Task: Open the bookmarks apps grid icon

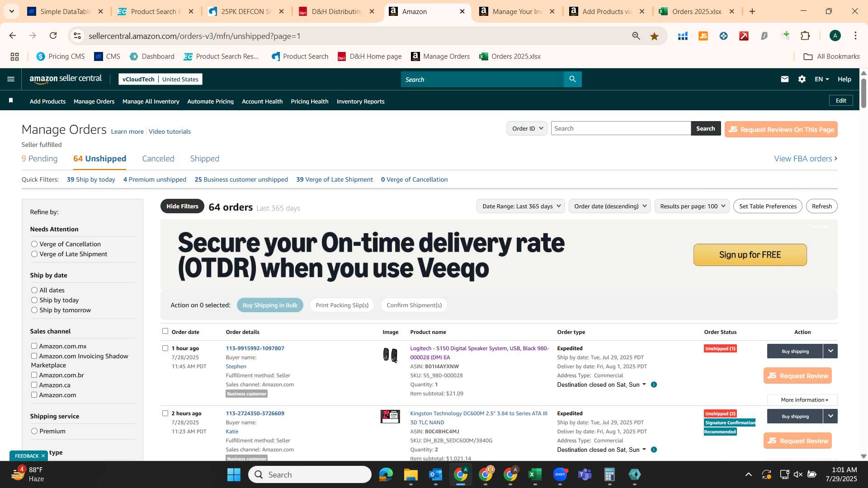Action: pyautogui.click(x=14, y=56)
